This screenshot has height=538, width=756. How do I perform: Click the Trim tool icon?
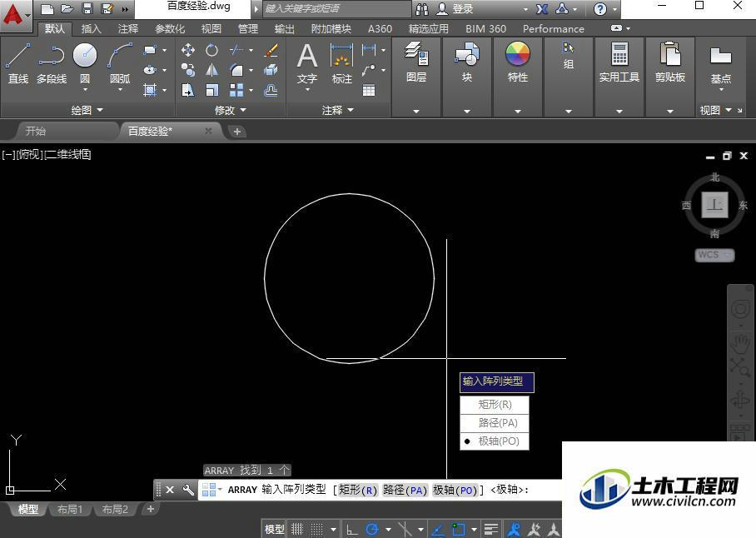coord(236,50)
